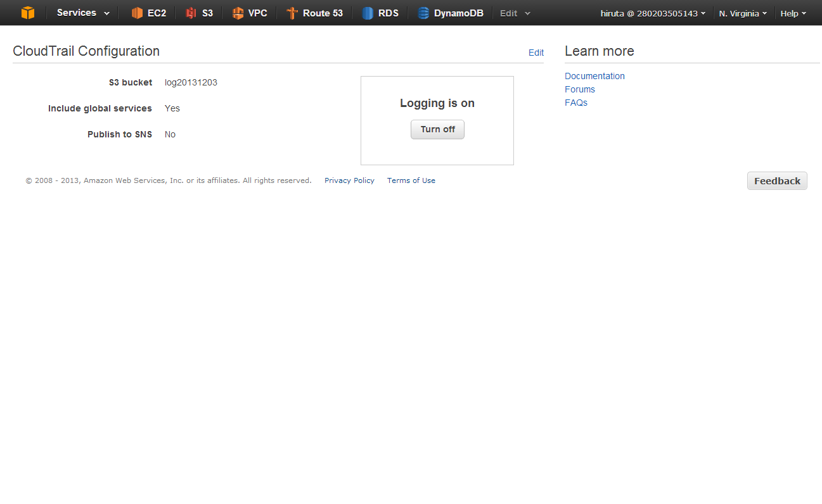The image size is (822, 504).
Task: Open the Help dropdown menu
Action: point(793,13)
